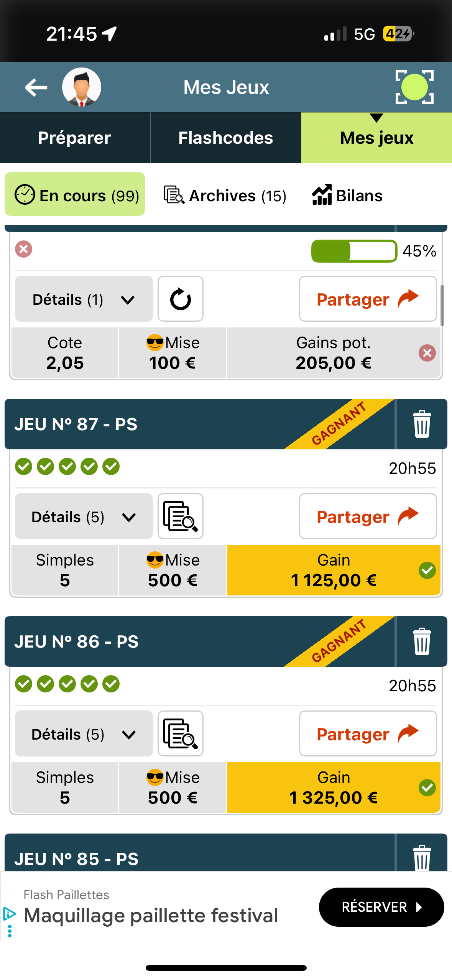Delete game N° 85 with trash icon
Image resolution: width=452 pixels, height=980 pixels.
422,857
